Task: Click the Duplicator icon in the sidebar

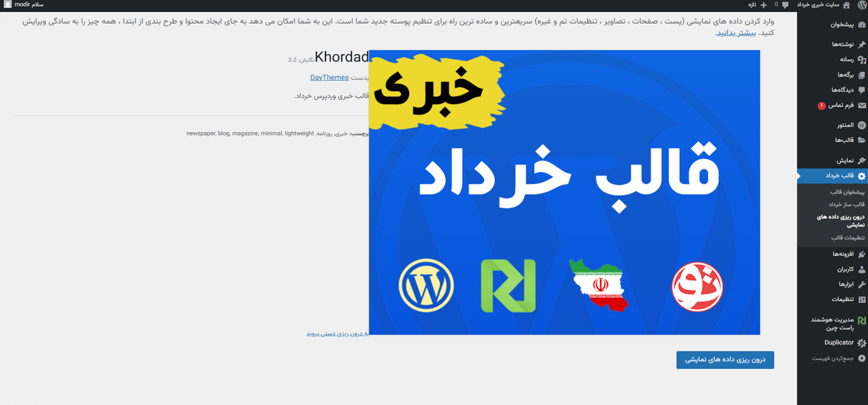Action: pos(862,343)
